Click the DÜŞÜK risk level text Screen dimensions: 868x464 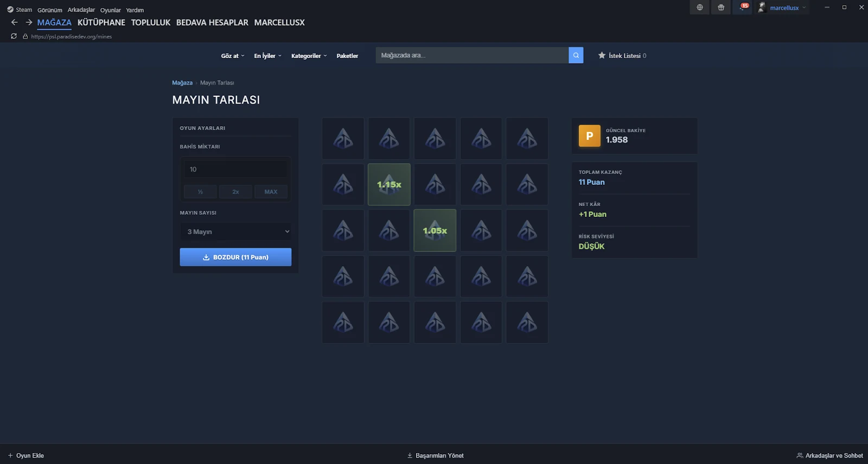tap(591, 246)
